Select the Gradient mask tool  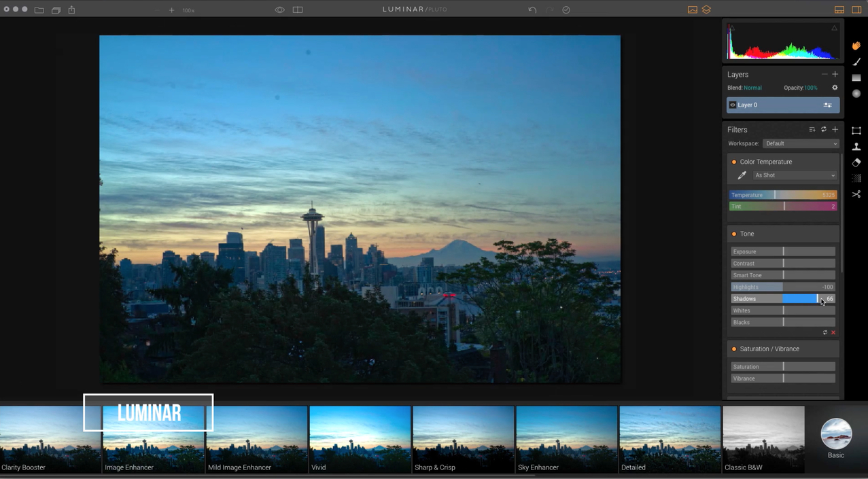click(x=856, y=77)
